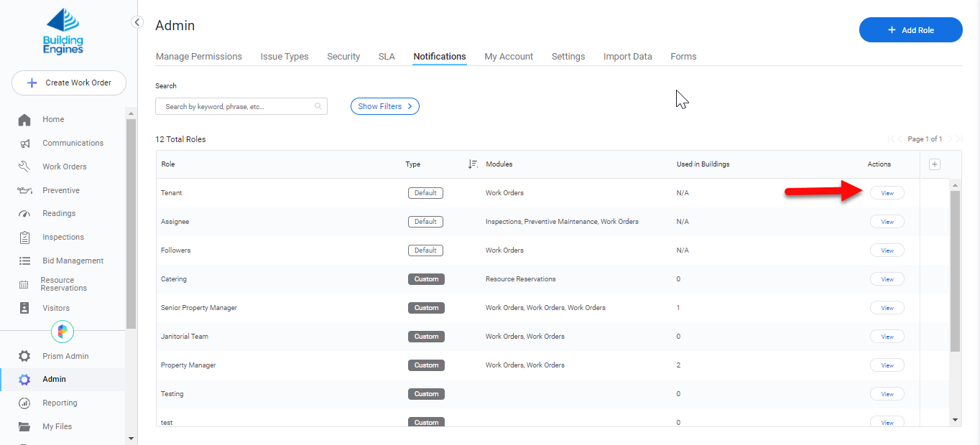Click the add column plus button
Screen dimensions: 980x445
click(x=934, y=164)
